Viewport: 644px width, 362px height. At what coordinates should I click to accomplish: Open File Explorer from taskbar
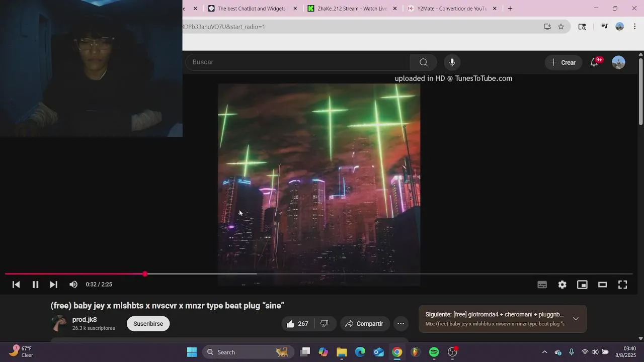click(342, 352)
